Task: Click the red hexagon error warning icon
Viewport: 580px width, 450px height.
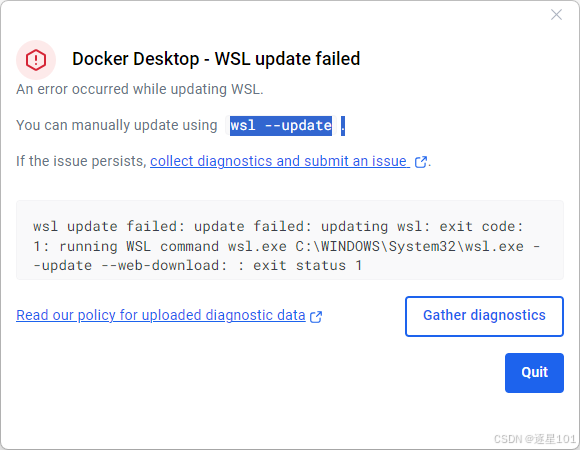Action: pos(36,60)
